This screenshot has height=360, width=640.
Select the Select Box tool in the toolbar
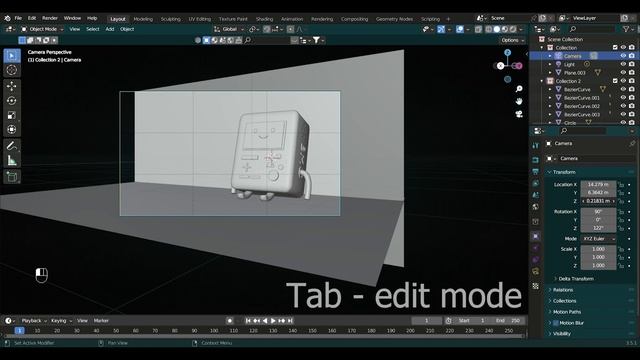tap(11, 56)
